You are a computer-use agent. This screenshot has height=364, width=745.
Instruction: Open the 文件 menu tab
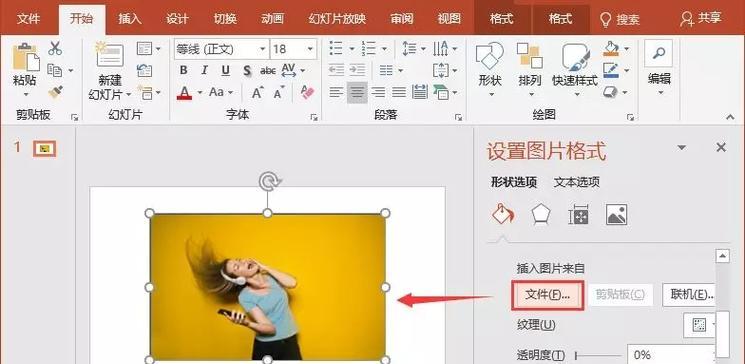[x=29, y=19]
